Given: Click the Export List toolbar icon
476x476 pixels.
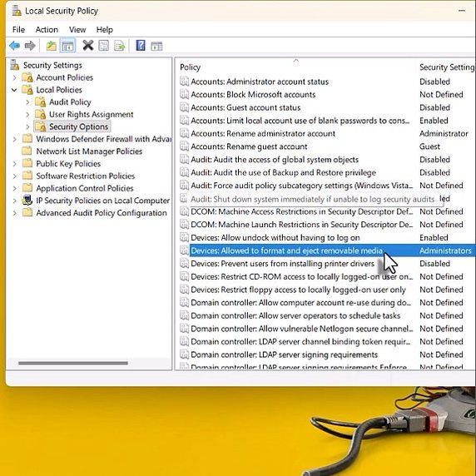Looking at the screenshot, I should [119, 46].
